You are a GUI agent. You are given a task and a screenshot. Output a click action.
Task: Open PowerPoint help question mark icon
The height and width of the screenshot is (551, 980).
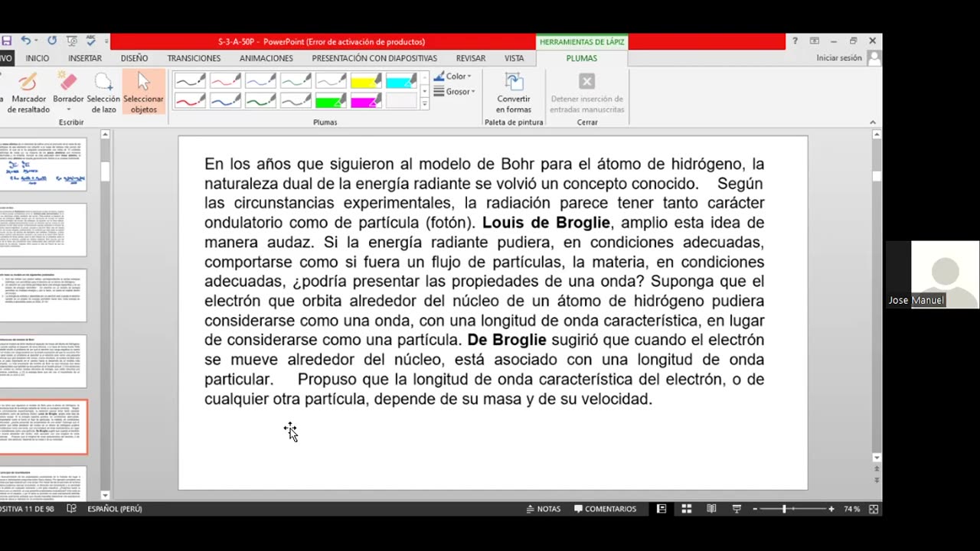click(x=795, y=41)
